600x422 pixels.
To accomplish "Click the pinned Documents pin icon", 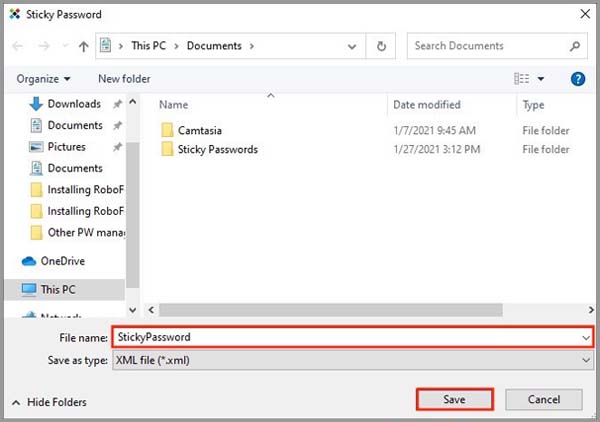I will 117,125.
